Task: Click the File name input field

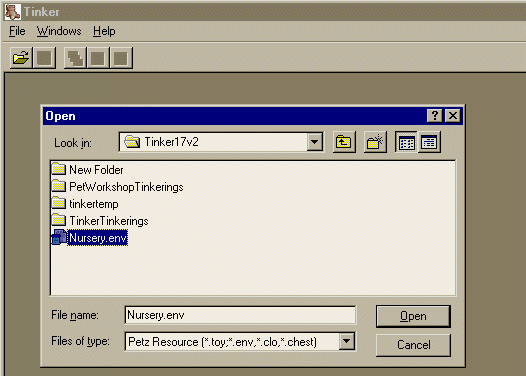Action: click(x=240, y=315)
